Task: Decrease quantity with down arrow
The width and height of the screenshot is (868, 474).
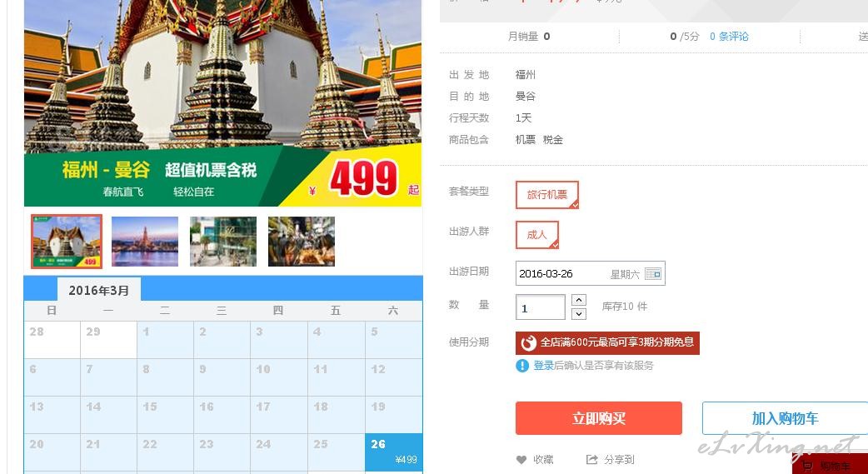Action: (x=578, y=314)
